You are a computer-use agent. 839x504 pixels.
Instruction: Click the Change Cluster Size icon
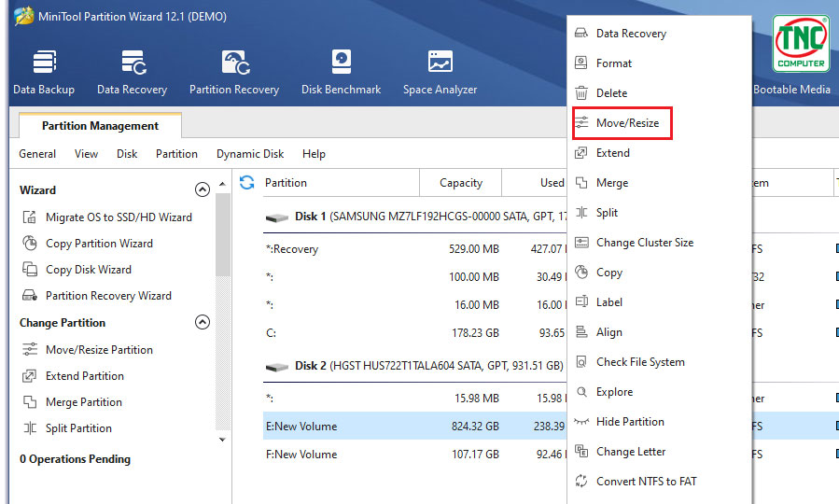point(581,243)
